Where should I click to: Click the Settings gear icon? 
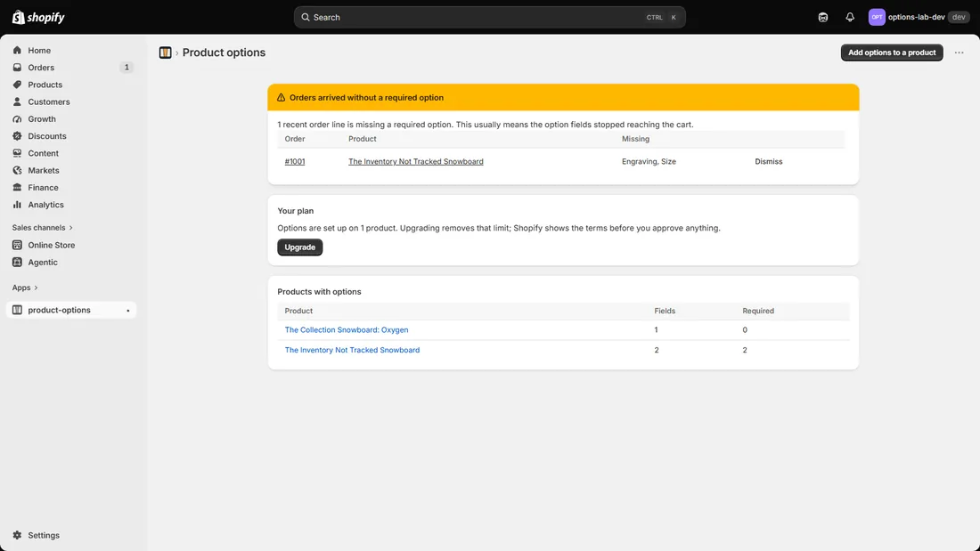click(17, 535)
